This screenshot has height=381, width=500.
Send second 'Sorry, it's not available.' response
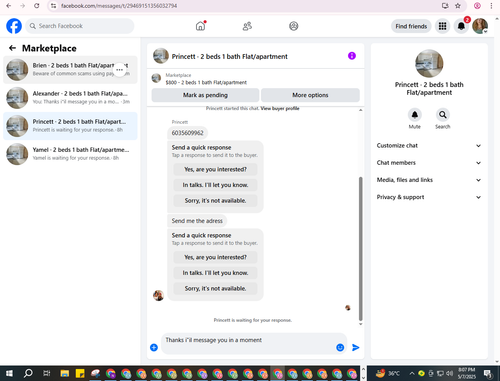point(215,289)
